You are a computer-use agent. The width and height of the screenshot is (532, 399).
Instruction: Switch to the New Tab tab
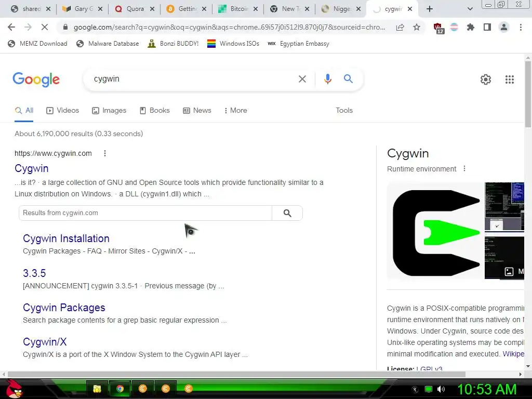coord(290,9)
